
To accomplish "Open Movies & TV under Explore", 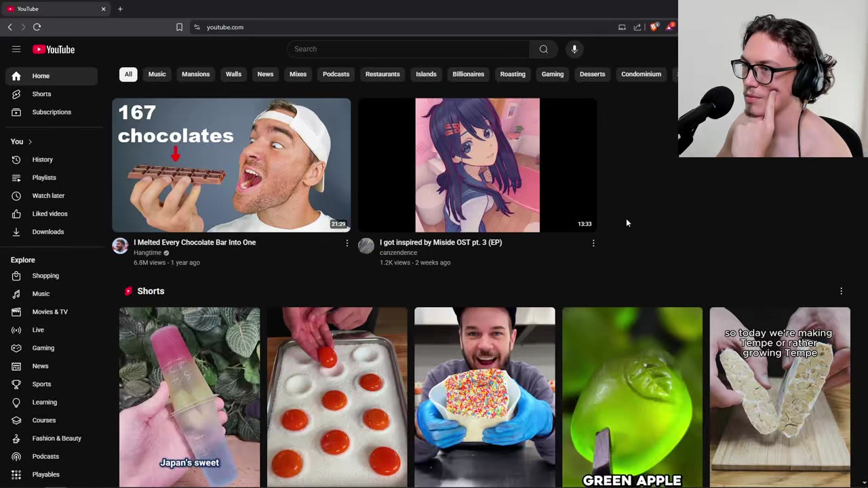I will (52, 312).
